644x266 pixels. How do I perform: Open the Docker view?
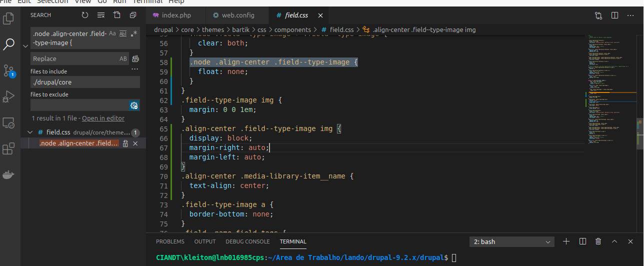click(9, 175)
